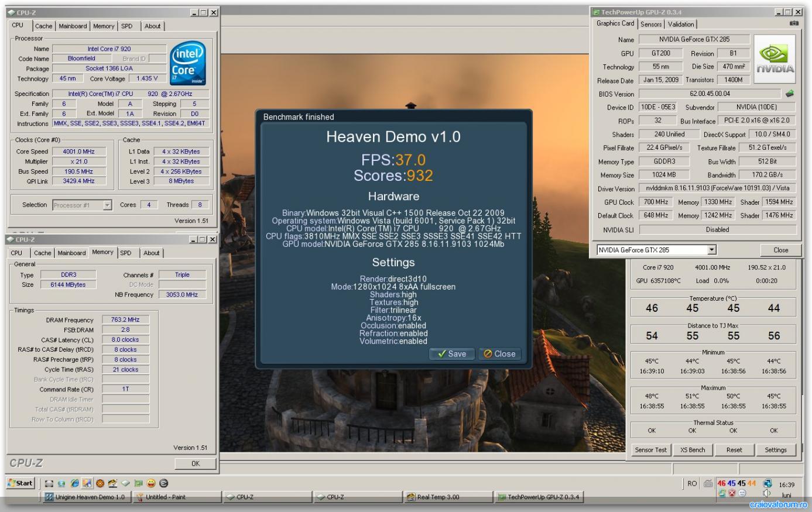
Task: Open the SPD tab in memory CPU-Z window
Action: (125, 253)
